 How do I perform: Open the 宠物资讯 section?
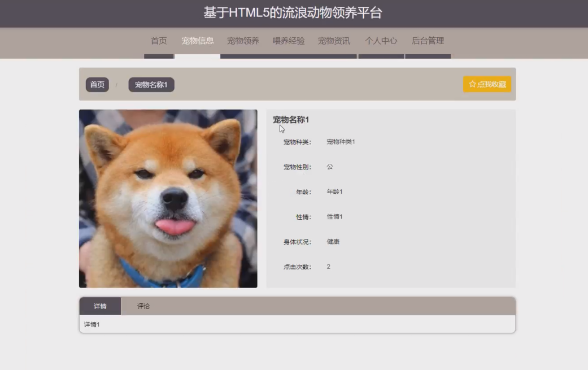[x=333, y=40]
